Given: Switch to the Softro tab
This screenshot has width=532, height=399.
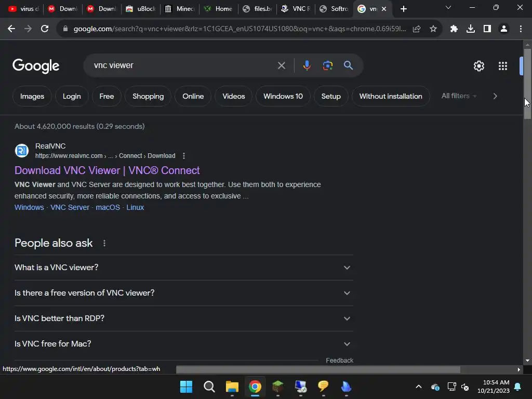Looking at the screenshot, I should point(335,9).
